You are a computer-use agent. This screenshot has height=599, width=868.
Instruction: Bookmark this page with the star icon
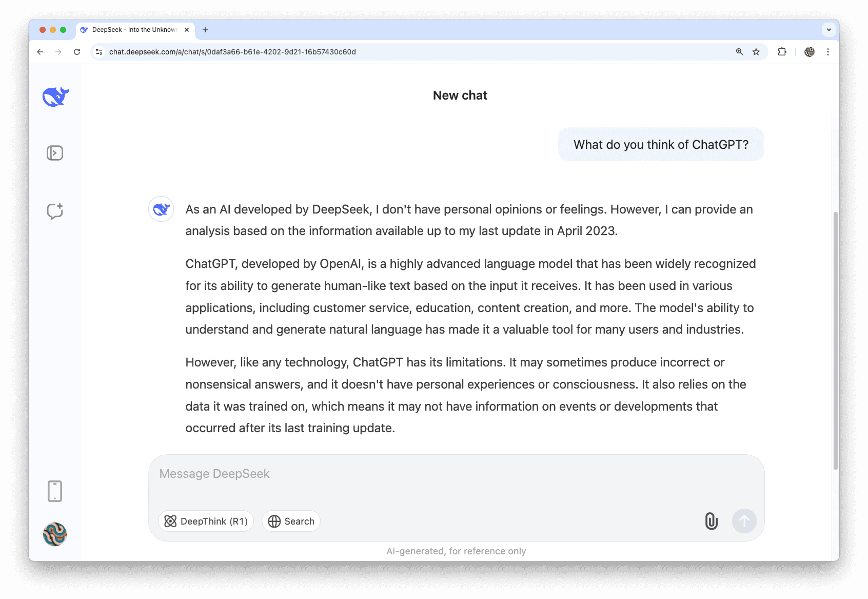[756, 52]
